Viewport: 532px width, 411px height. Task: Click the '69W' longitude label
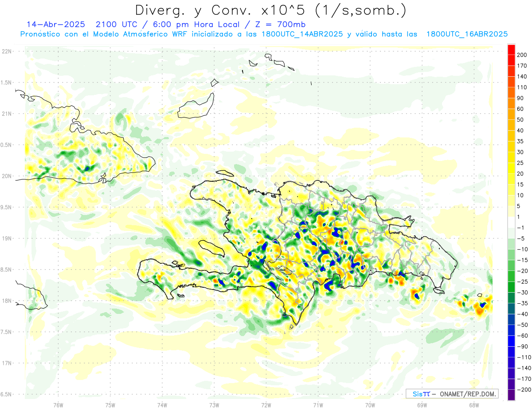tap(422, 405)
